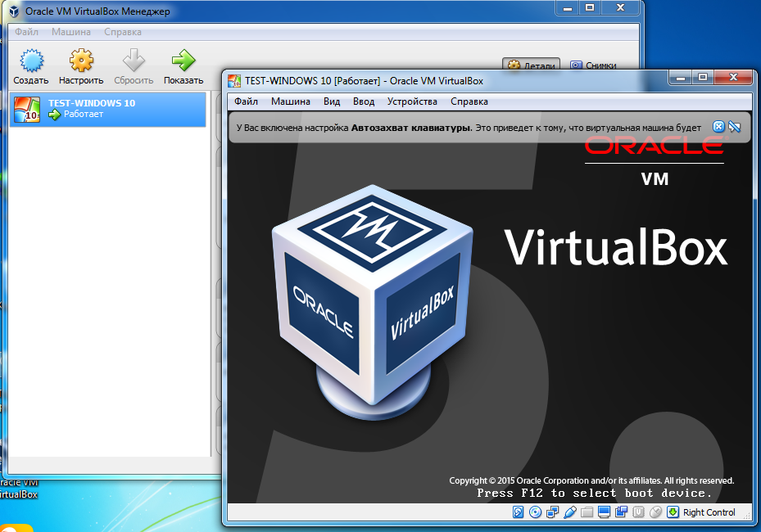
Task: Click the VirtualBox Manager title bar icon
Action: point(15,11)
